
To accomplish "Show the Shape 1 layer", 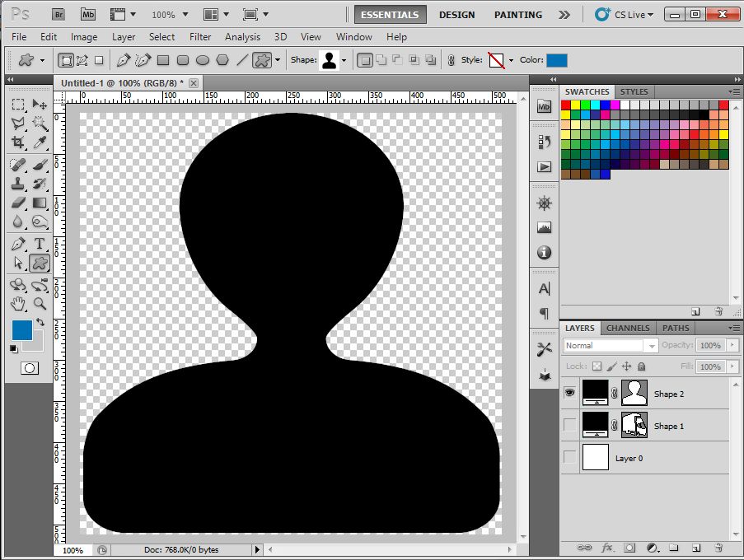I will pos(569,426).
